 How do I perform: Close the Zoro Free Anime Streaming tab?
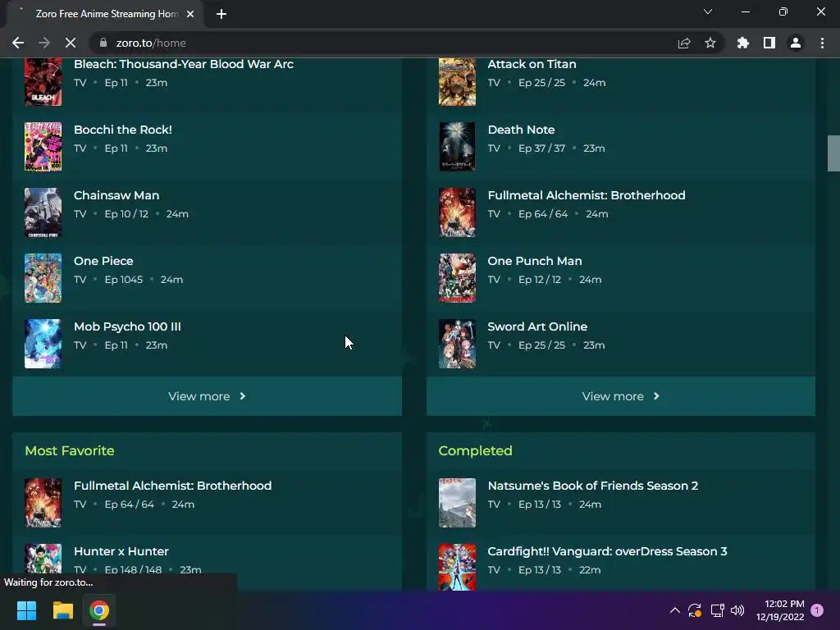[190, 14]
